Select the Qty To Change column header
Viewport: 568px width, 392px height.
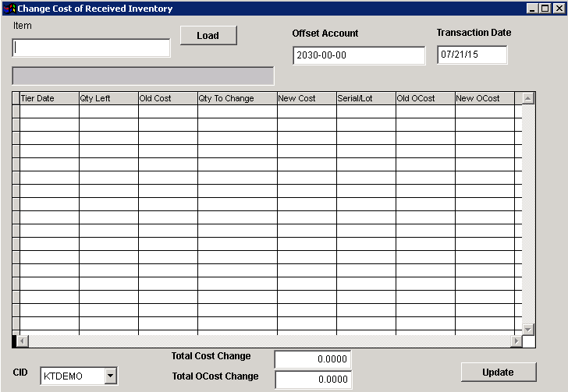click(237, 99)
